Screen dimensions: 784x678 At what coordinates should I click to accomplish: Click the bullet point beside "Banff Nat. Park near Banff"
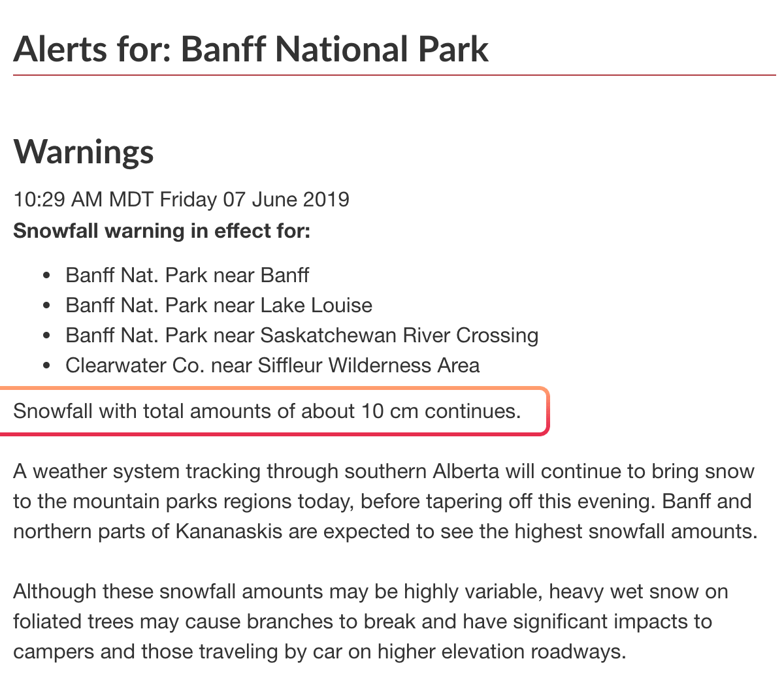[x=46, y=276]
